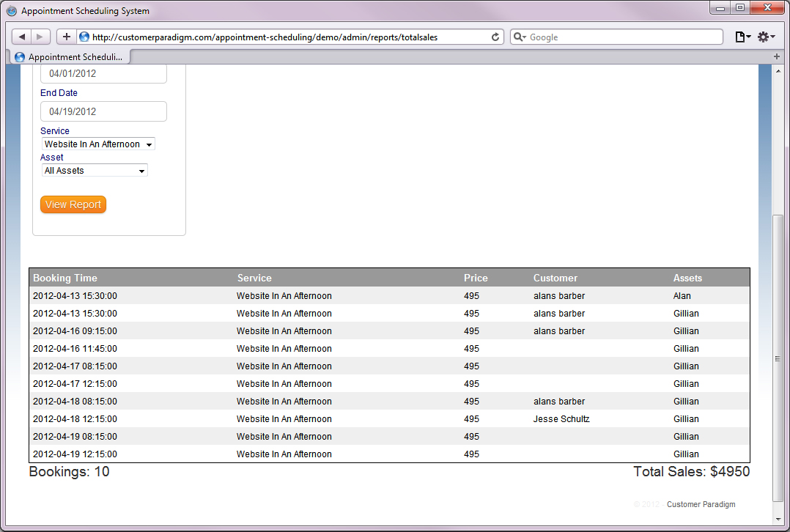Viewport: 790px width, 532px height.
Task: Click the reload icon in the address bar
Action: pos(494,36)
